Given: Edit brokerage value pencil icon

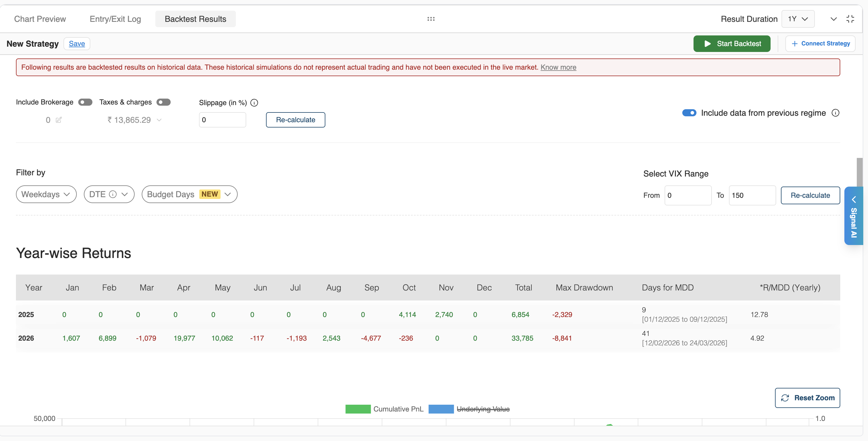Looking at the screenshot, I should [59, 120].
